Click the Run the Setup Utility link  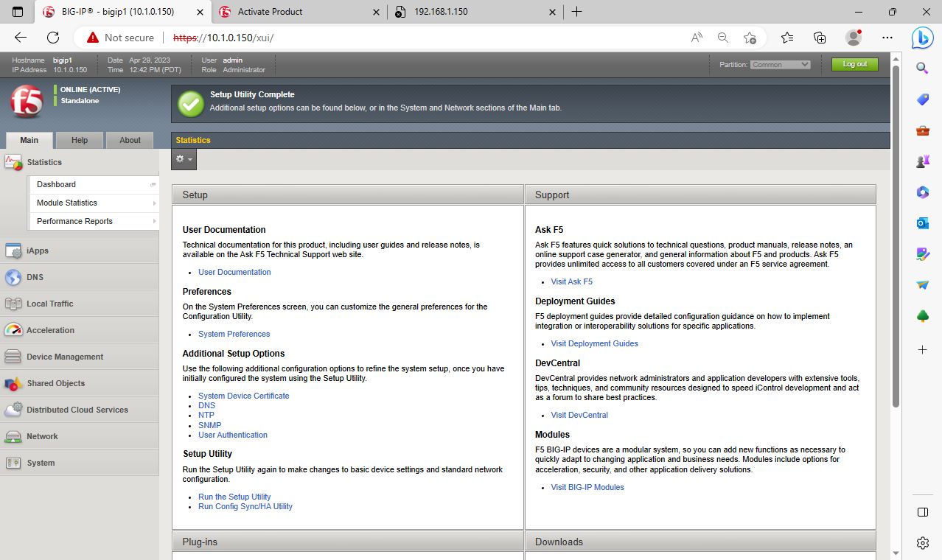(x=234, y=497)
